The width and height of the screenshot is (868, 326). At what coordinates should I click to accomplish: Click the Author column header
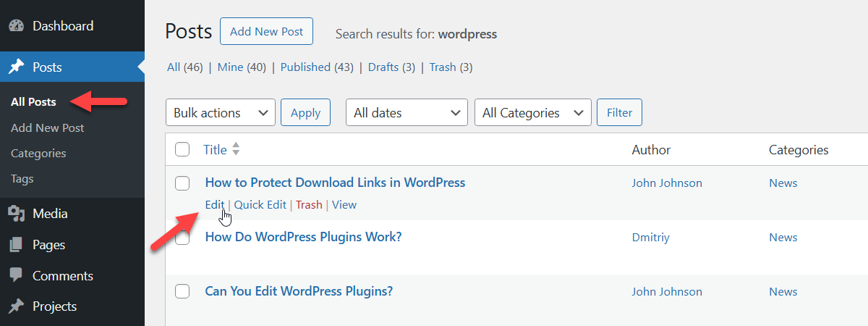coord(651,150)
